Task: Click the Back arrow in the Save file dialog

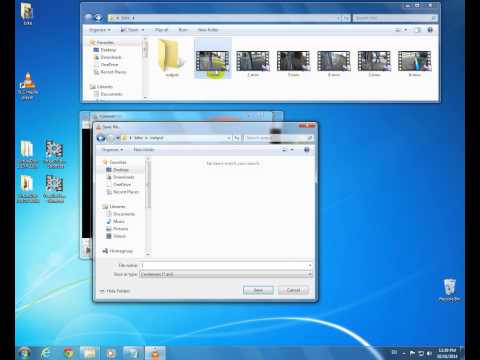Action: click(x=101, y=138)
